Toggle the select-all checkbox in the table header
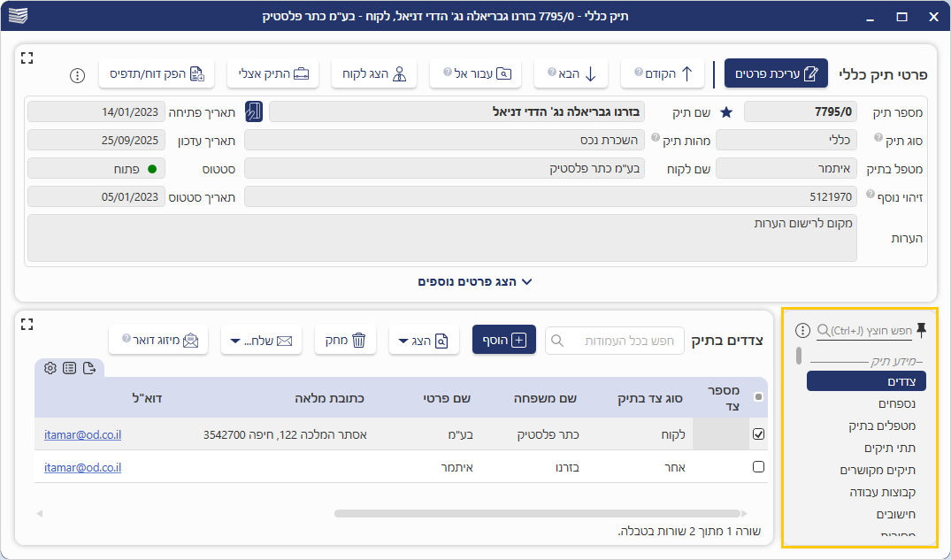The image size is (951, 560). pos(758,397)
